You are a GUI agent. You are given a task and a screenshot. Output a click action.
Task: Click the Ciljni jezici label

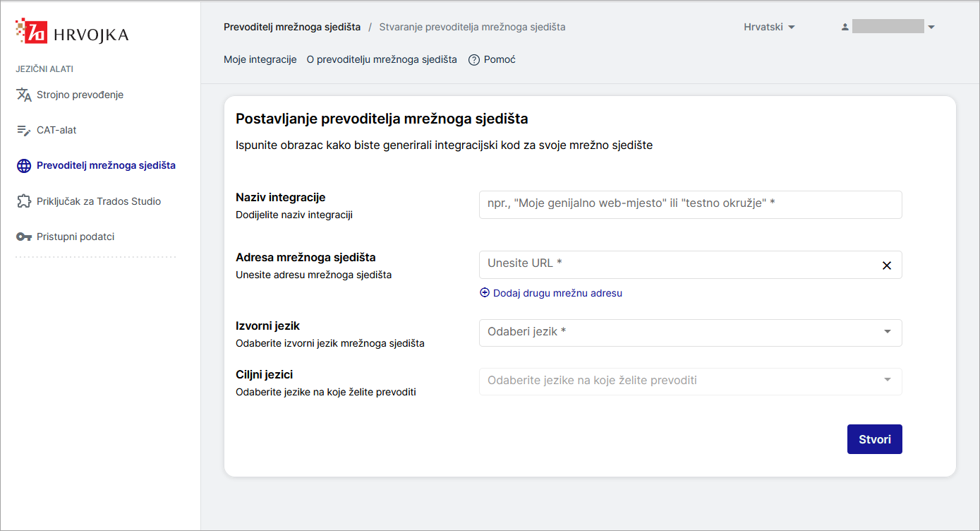(264, 375)
